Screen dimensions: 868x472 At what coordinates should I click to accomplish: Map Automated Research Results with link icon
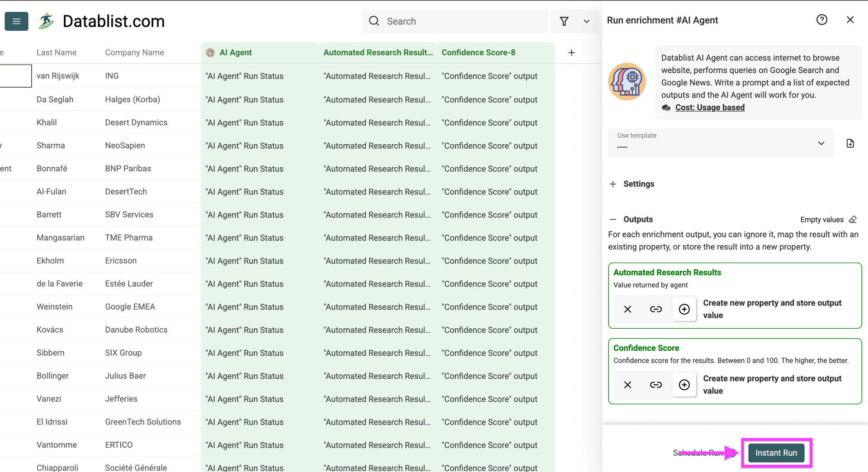point(656,309)
